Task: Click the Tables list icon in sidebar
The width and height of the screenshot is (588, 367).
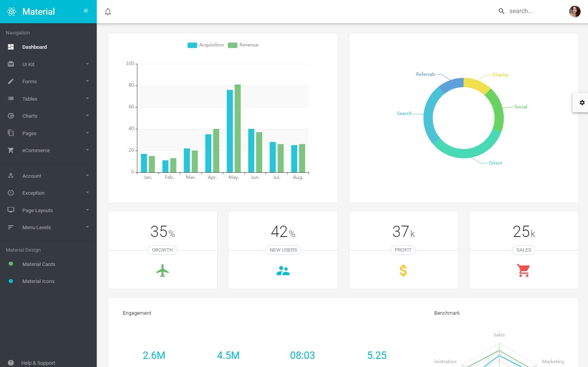Action: click(11, 99)
